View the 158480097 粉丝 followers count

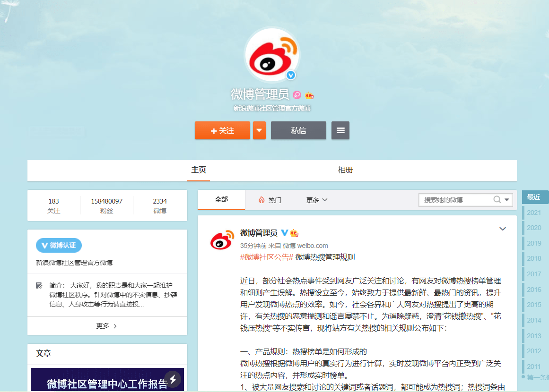click(x=106, y=205)
